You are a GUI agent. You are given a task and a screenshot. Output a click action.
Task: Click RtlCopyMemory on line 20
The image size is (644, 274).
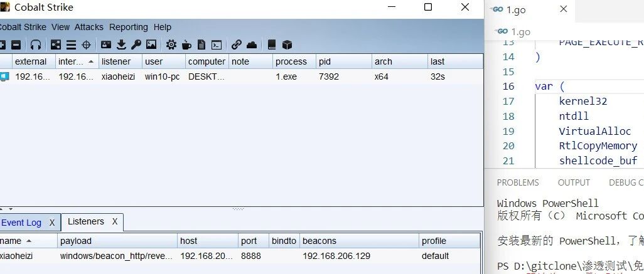pos(598,146)
